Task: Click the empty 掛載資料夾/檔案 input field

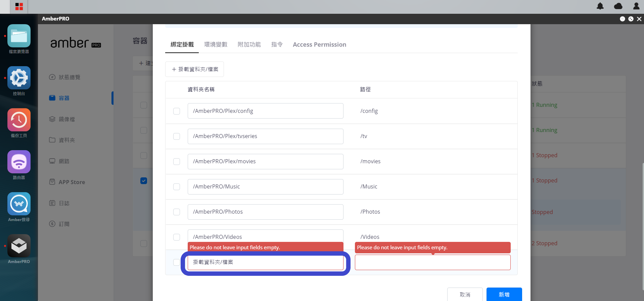Action: coord(265,262)
